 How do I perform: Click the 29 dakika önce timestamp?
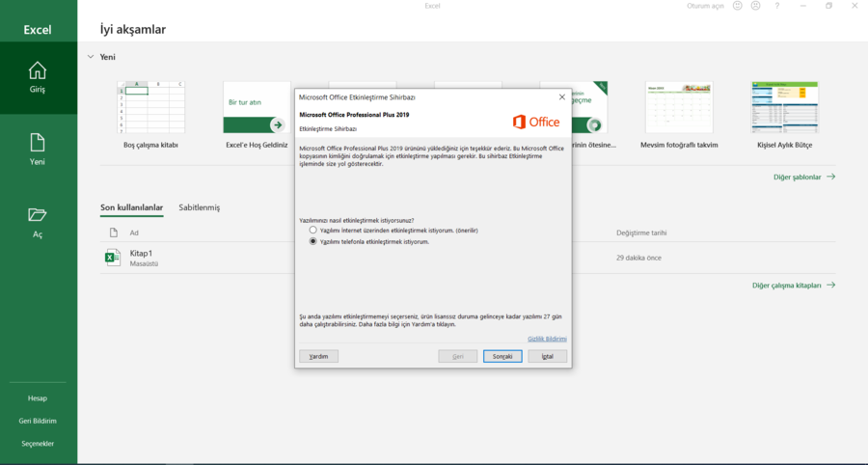point(638,258)
